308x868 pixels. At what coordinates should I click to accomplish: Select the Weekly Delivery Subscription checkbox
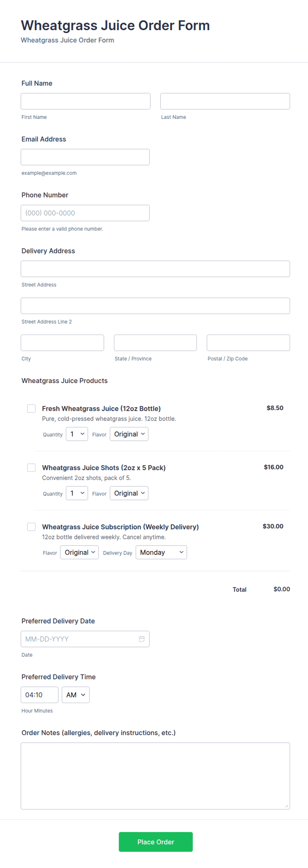(31, 527)
